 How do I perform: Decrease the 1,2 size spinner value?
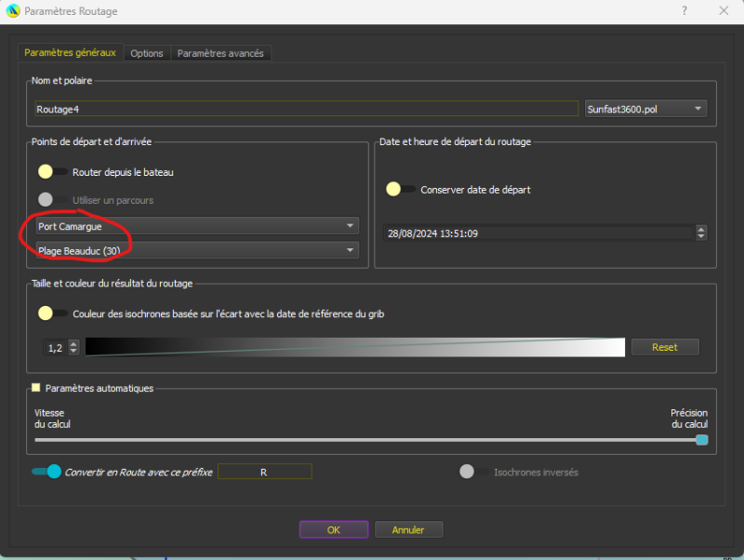73,352
